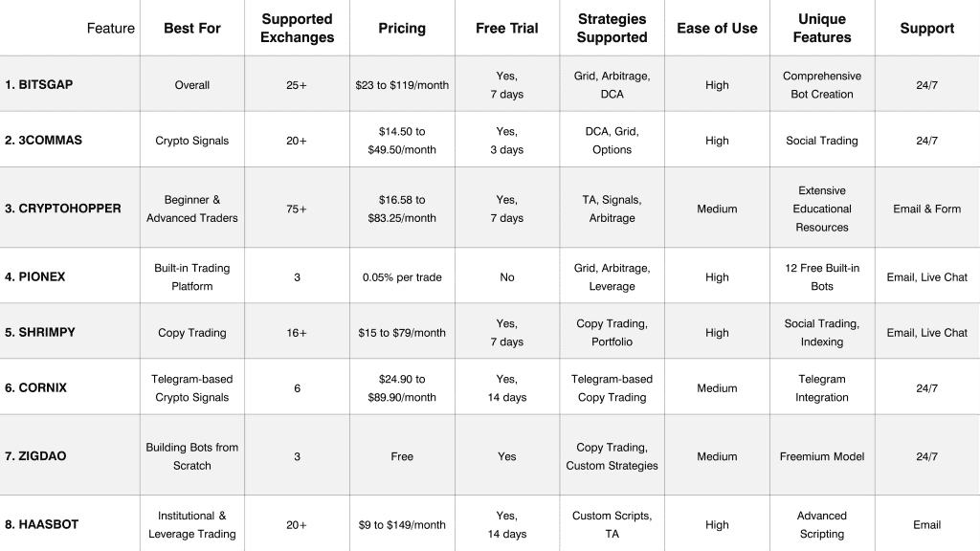Open the ZIGDAO row title

pos(36,456)
